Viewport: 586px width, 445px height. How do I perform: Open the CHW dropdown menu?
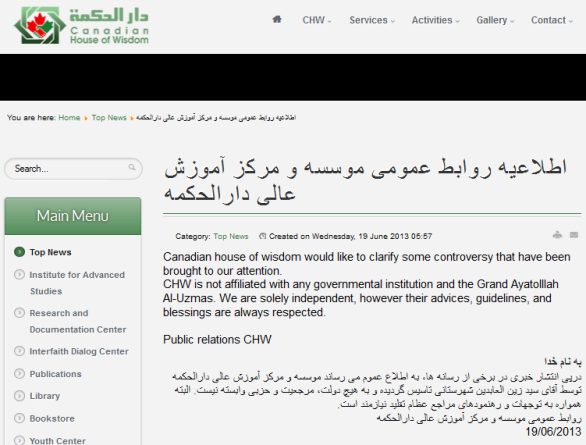point(317,20)
